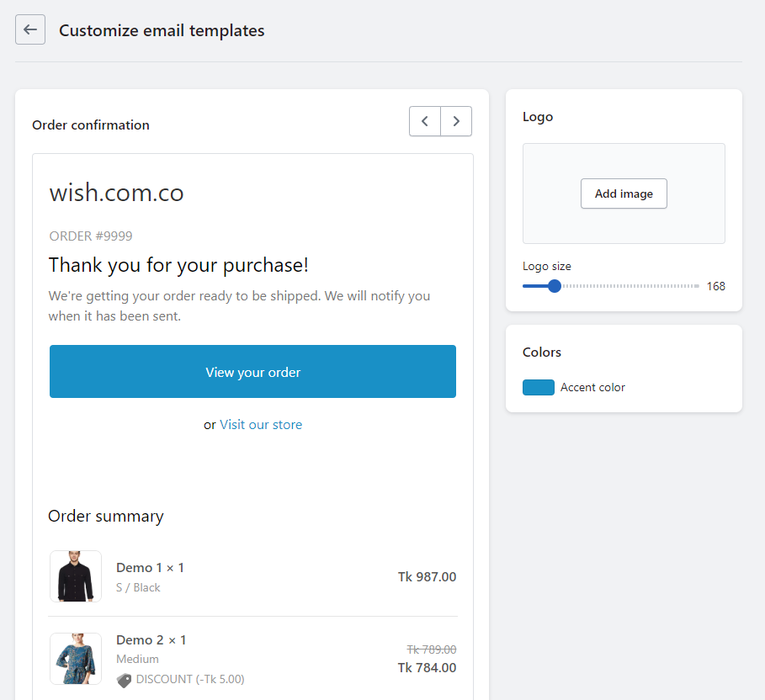Screen dimensions: 765x700
Task: Click the empty logo upload area
Action: coord(624,162)
